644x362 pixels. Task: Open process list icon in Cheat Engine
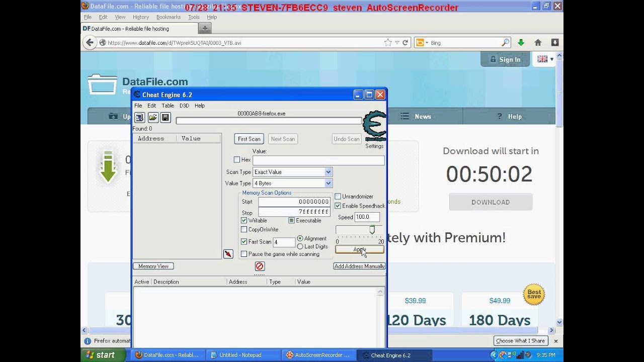(139, 118)
